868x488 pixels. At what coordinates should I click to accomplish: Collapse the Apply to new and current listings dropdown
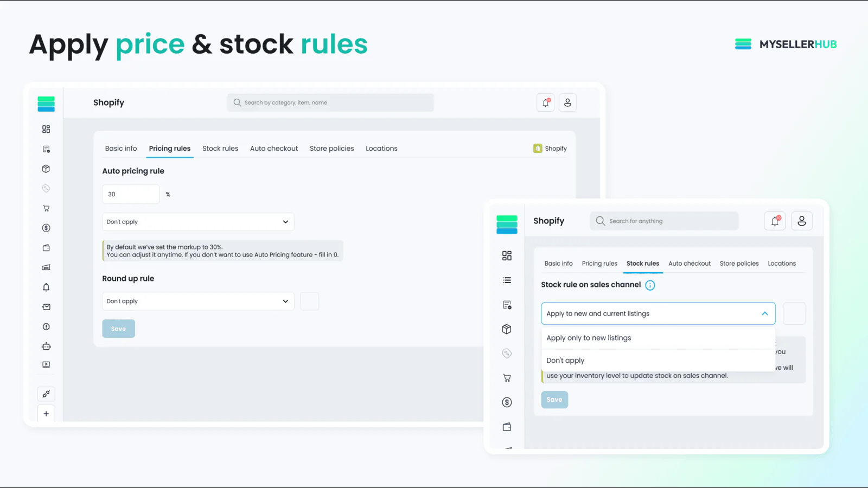point(658,313)
